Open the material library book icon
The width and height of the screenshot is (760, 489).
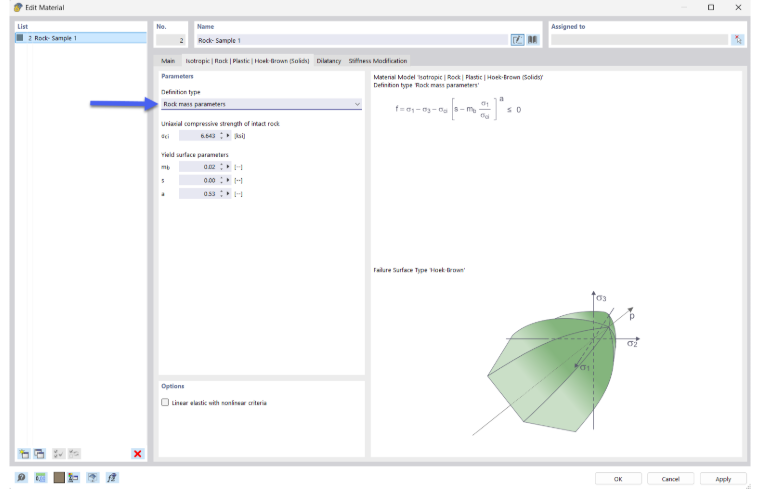click(x=532, y=40)
